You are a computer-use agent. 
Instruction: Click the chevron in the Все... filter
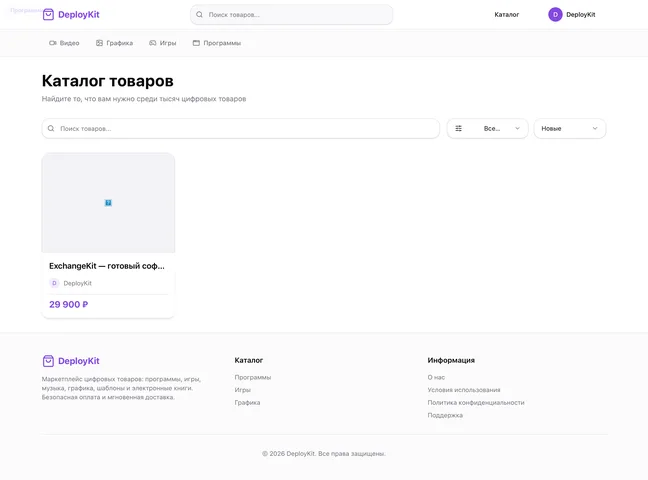pos(517,129)
